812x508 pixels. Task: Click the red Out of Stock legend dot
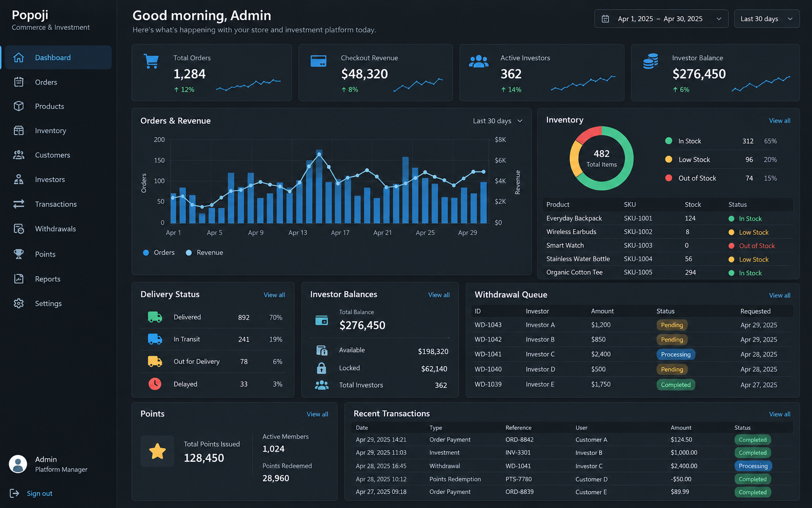[668, 178]
